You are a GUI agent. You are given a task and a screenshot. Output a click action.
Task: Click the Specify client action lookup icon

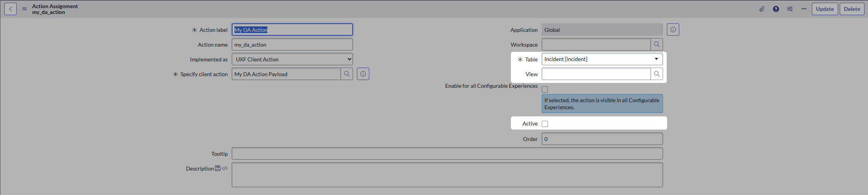(347, 74)
